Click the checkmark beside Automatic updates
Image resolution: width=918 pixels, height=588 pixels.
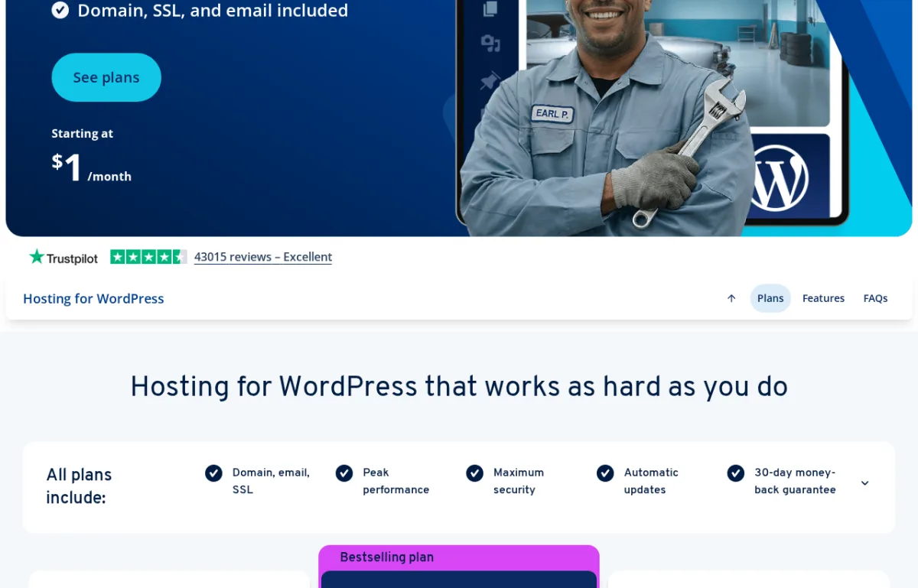click(x=605, y=473)
